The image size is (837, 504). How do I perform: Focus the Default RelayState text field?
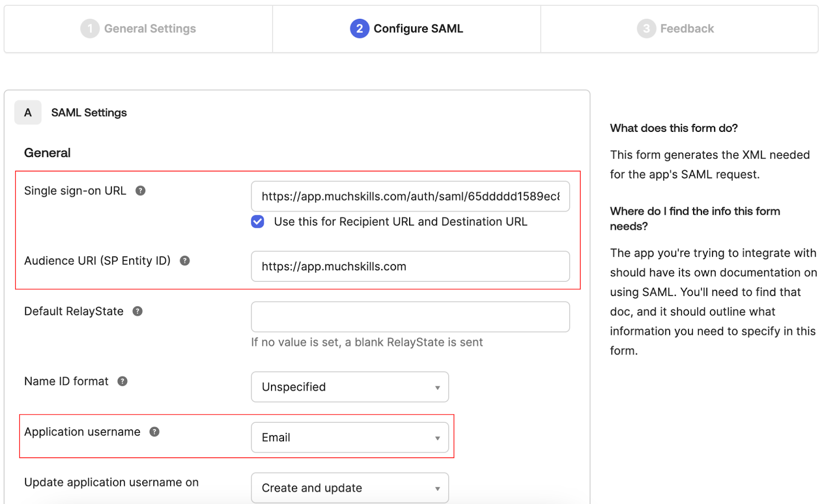[x=410, y=317]
